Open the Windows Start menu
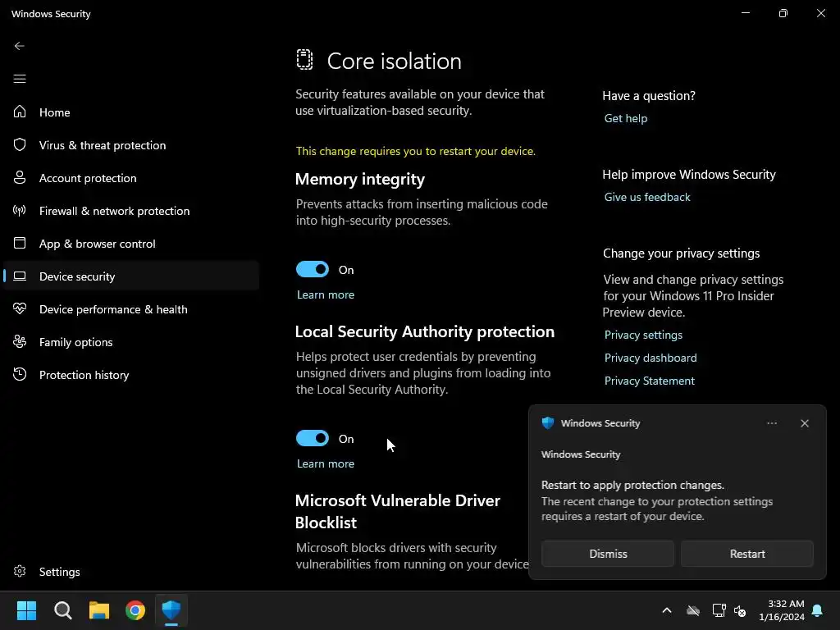Viewport: 840px width, 630px height. [x=26, y=610]
